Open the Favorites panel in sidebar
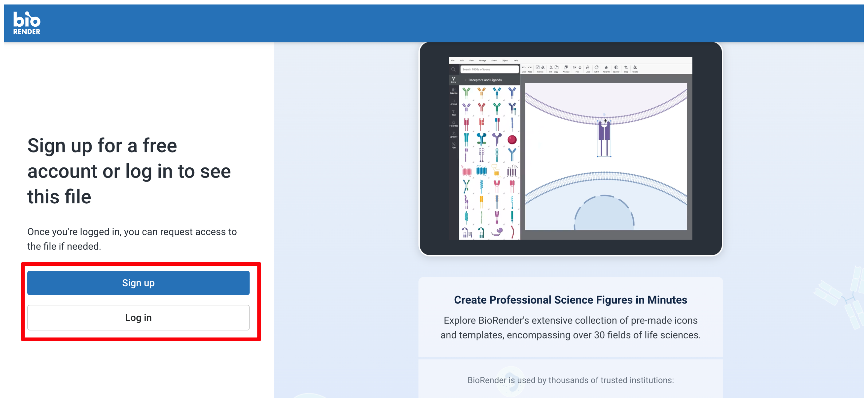The height and width of the screenshot is (400, 868). [454, 124]
